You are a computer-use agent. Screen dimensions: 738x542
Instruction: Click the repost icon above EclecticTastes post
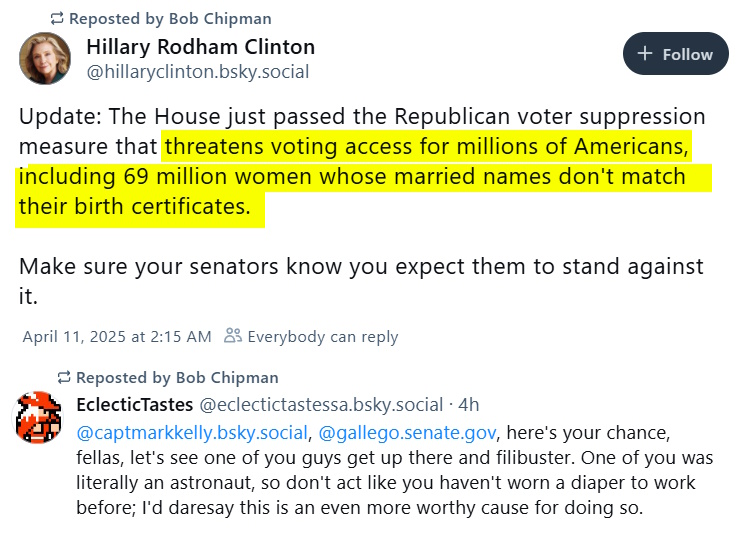[x=64, y=378]
